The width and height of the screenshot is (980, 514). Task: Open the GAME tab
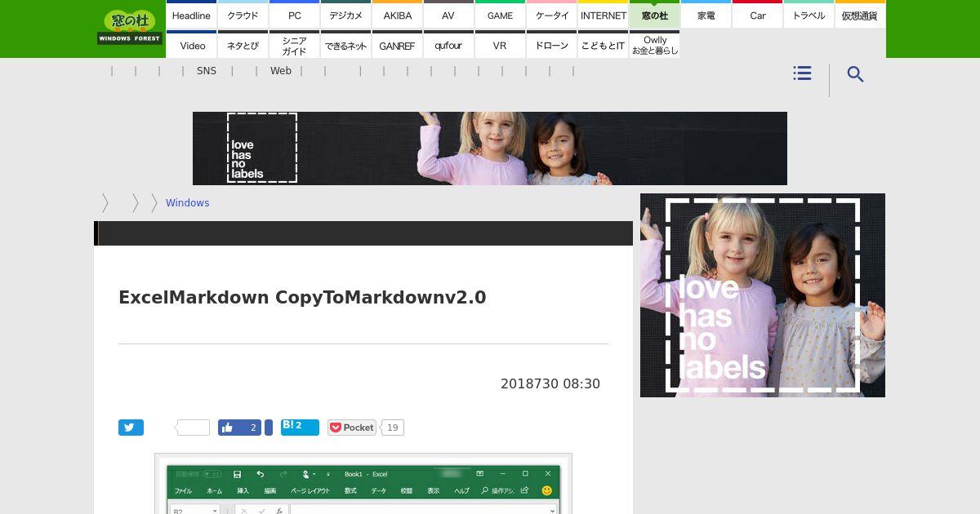[x=500, y=15]
